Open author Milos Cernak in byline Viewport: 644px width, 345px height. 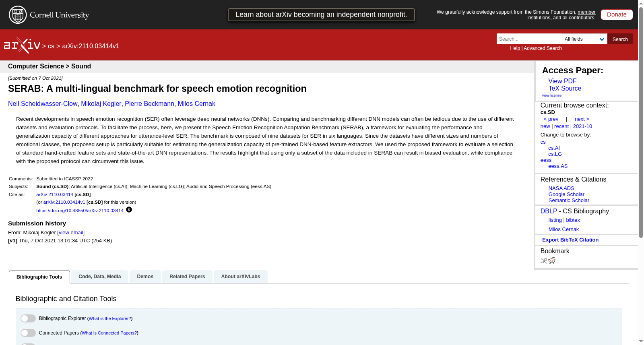pyautogui.click(x=196, y=104)
